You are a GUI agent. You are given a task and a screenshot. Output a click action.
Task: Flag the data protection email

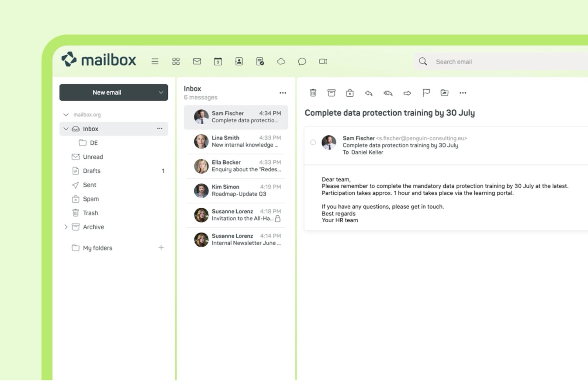426,93
